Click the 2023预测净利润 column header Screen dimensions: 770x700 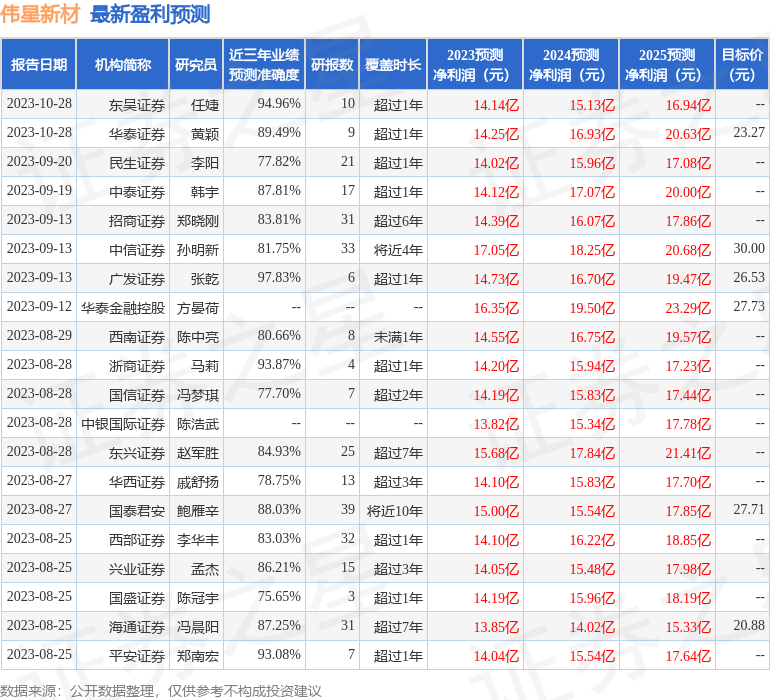coord(475,64)
